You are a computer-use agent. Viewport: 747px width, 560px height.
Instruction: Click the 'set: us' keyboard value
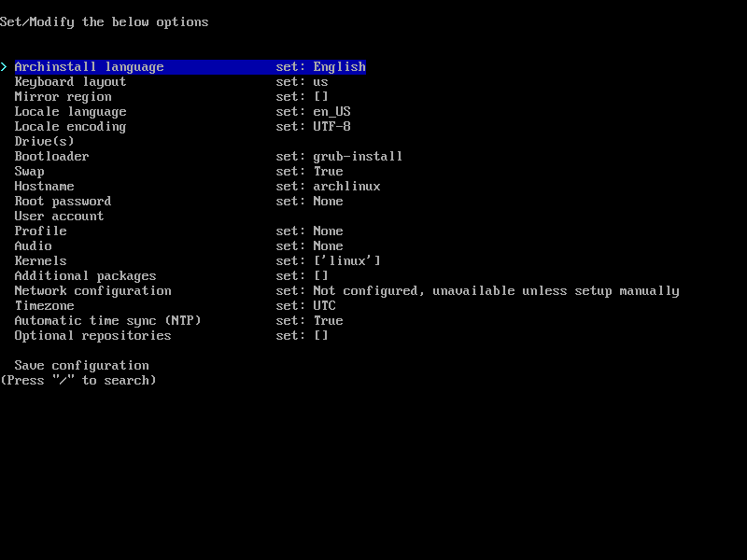click(x=302, y=82)
